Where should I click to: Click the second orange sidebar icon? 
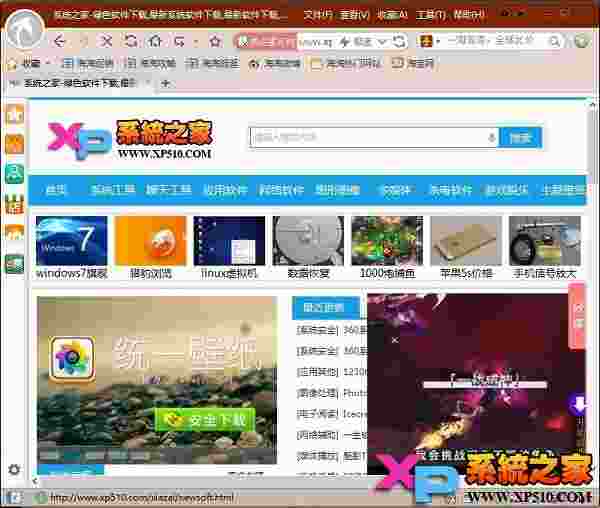pyautogui.click(x=15, y=144)
